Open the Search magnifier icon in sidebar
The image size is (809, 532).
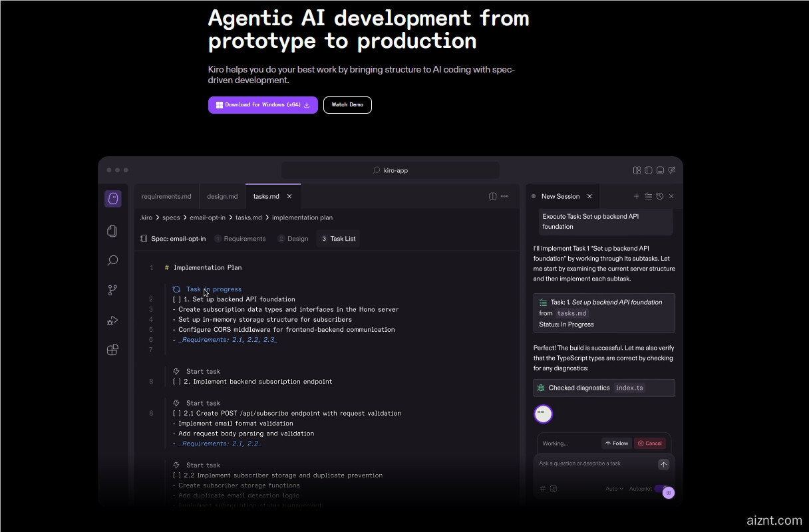(x=112, y=261)
